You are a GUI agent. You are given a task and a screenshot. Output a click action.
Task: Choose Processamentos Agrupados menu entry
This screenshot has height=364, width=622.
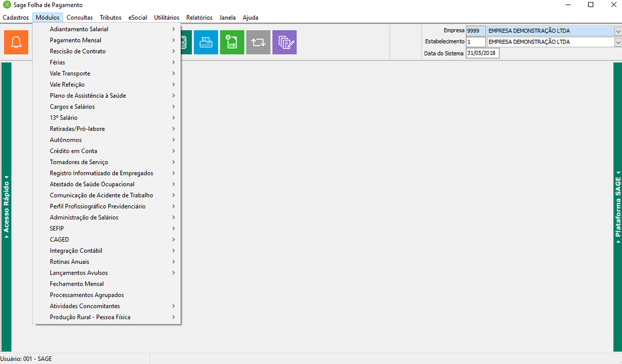(x=87, y=295)
